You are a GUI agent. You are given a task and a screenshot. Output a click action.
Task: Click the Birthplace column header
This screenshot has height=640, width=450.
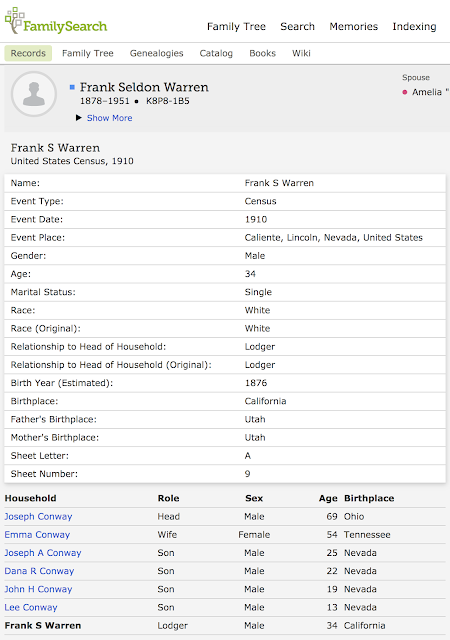click(369, 498)
